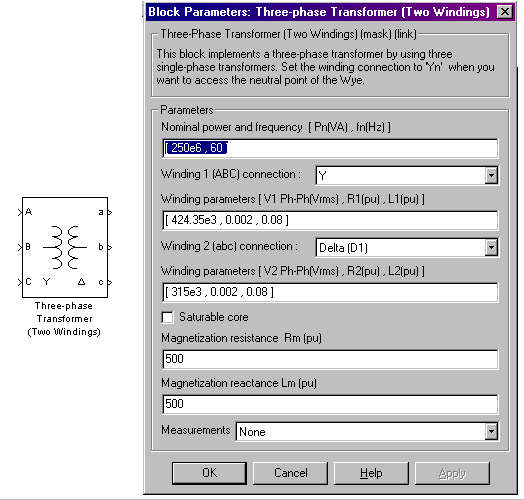Viewport: 524px width, 500px height.
Task: Click the block description paragraph text
Action: (325, 67)
